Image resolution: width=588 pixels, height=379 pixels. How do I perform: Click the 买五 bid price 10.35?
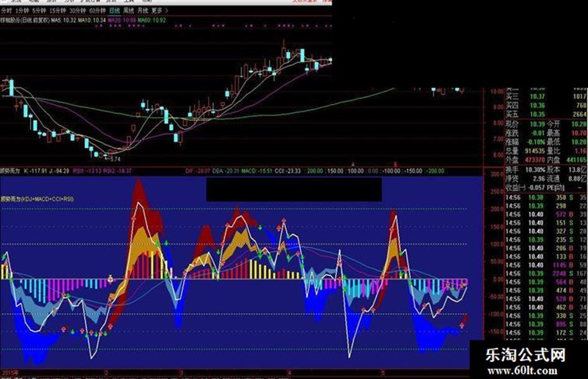[x=538, y=115]
